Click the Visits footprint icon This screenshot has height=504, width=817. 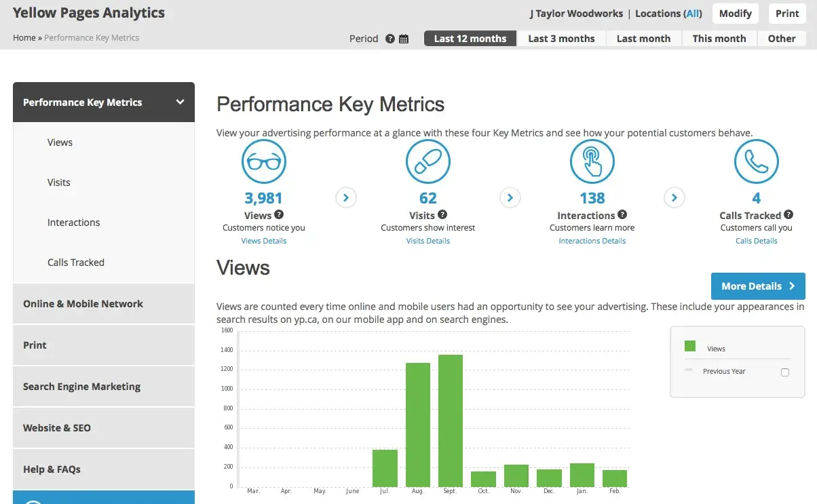[428, 161]
